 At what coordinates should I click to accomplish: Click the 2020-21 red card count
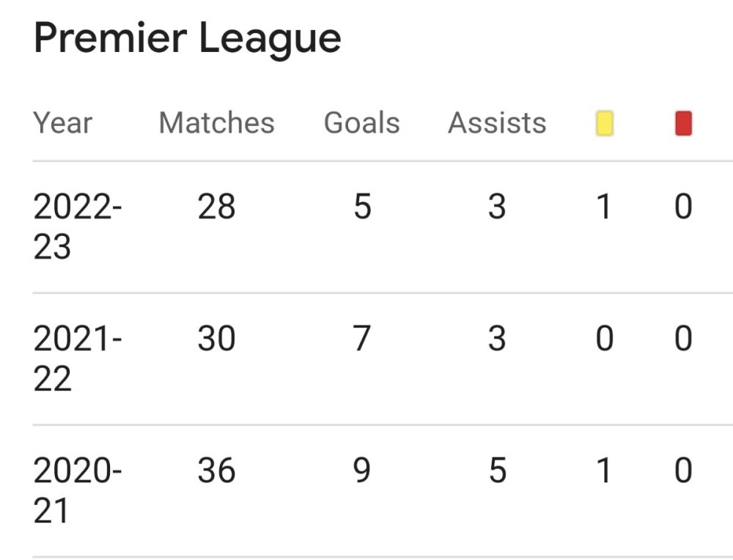coord(683,471)
